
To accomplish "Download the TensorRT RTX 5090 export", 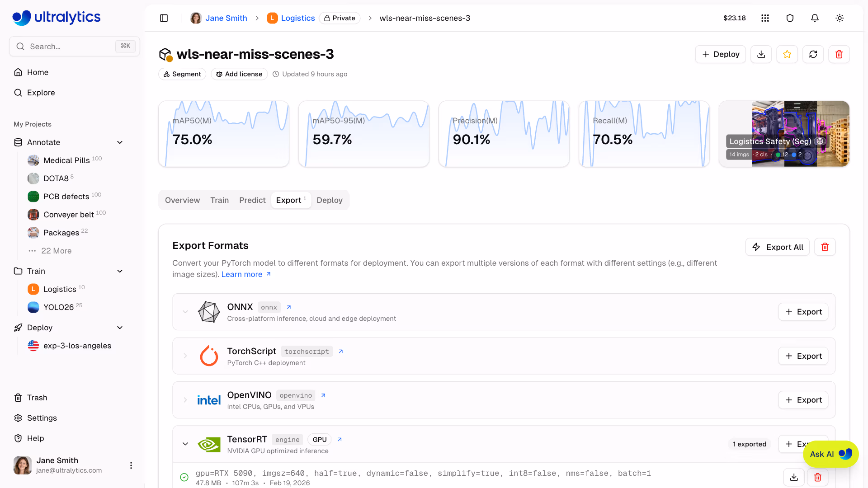I will pyautogui.click(x=794, y=477).
